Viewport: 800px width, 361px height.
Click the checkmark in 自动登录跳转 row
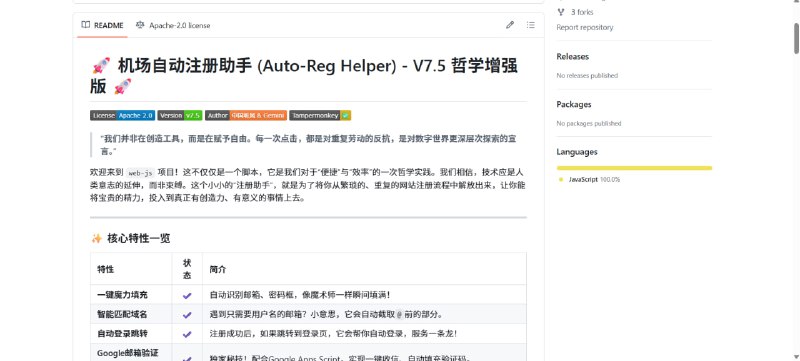coord(187,334)
